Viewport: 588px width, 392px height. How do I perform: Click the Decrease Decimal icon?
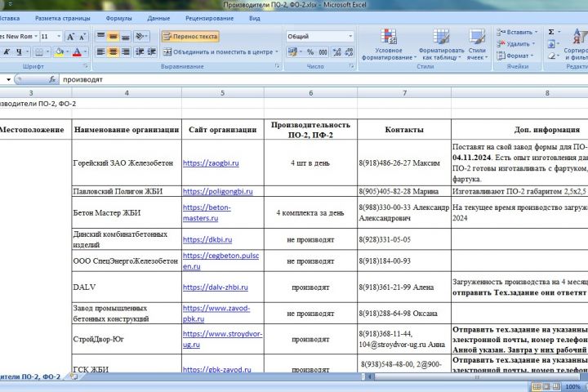pyautogui.click(x=350, y=51)
